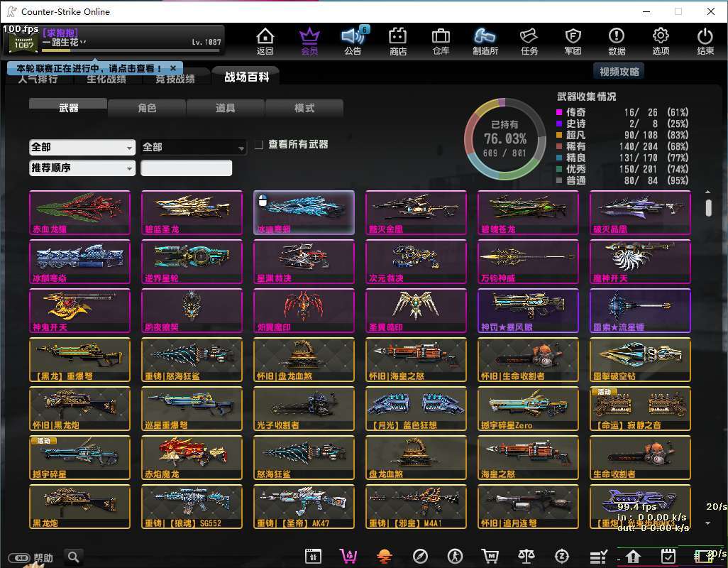The image size is (728, 568).
Task: Open the 军团 clan shield icon
Action: (x=573, y=40)
